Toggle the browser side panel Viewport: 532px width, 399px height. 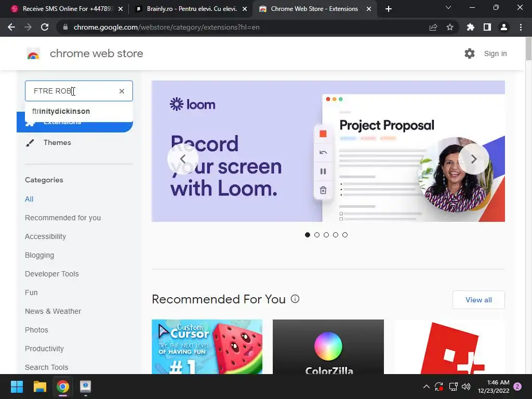tap(487, 27)
